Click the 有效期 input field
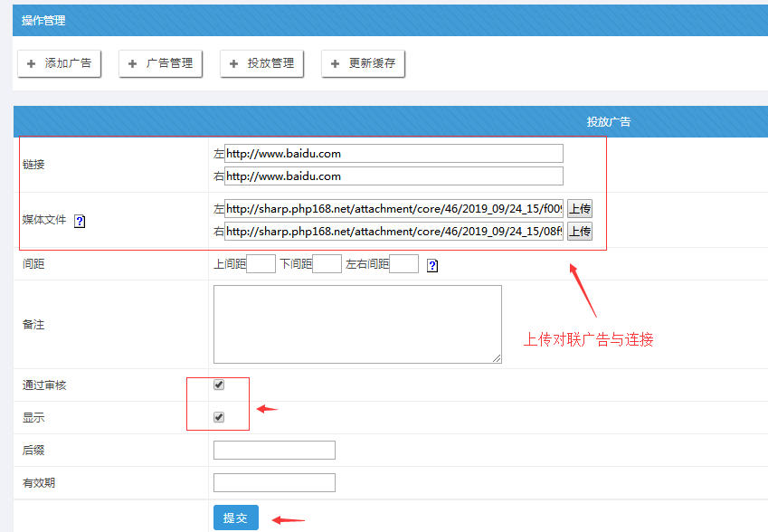 [x=274, y=483]
